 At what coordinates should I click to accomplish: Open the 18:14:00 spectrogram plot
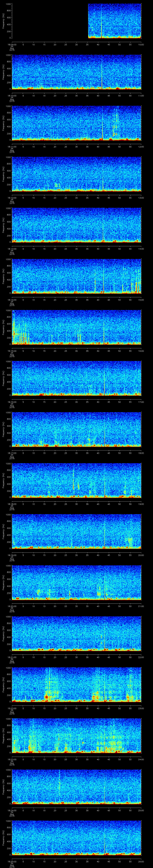[76, 276]
